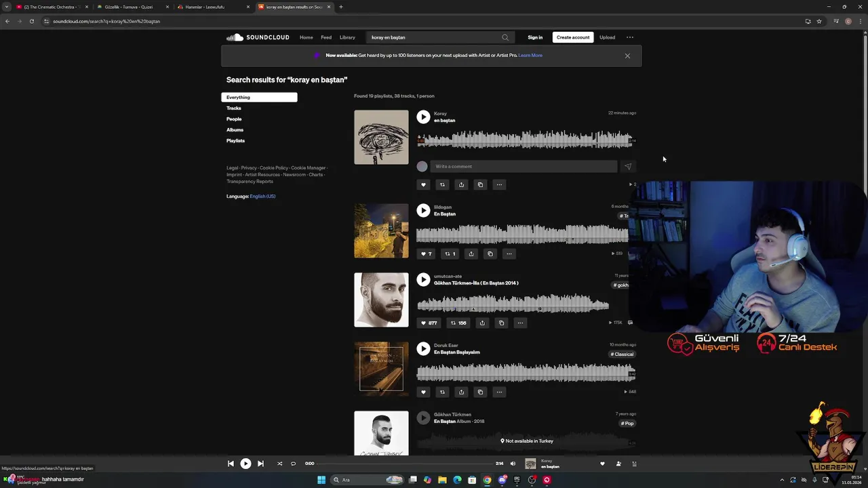The width and height of the screenshot is (868, 488).
Task: Dismiss the Artist Pro banner
Action: [627, 56]
